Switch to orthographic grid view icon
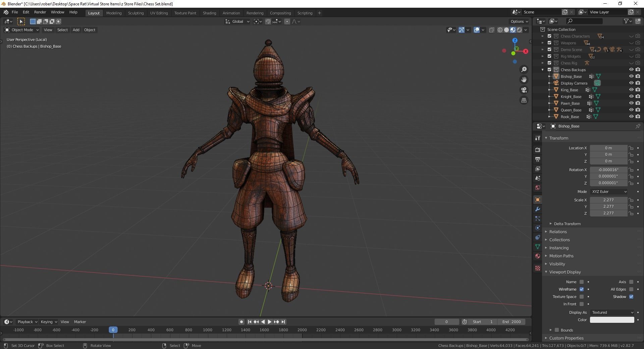The image size is (644, 349). click(x=524, y=100)
